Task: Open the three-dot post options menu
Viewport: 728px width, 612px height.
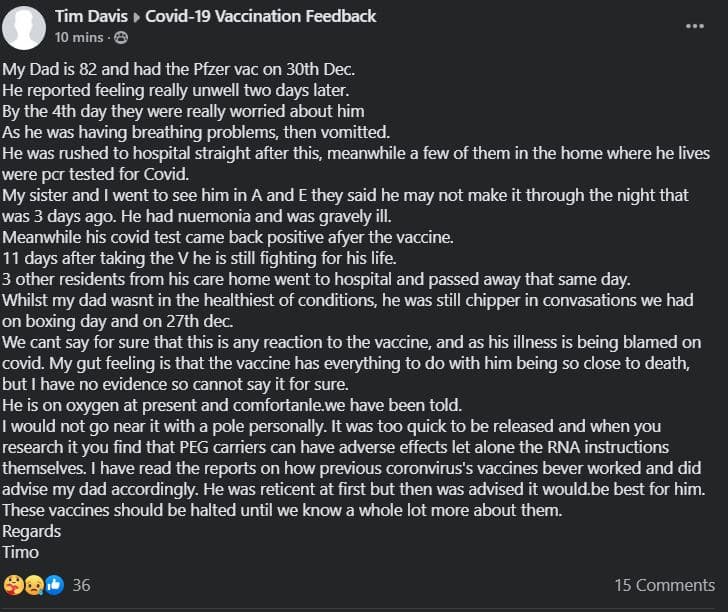Action: (x=695, y=25)
